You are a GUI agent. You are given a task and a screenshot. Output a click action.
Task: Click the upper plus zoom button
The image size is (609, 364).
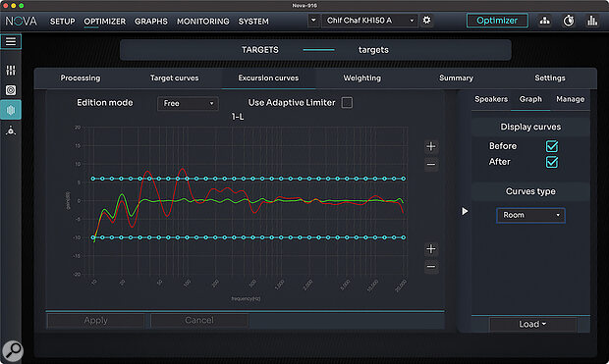(431, 146)
